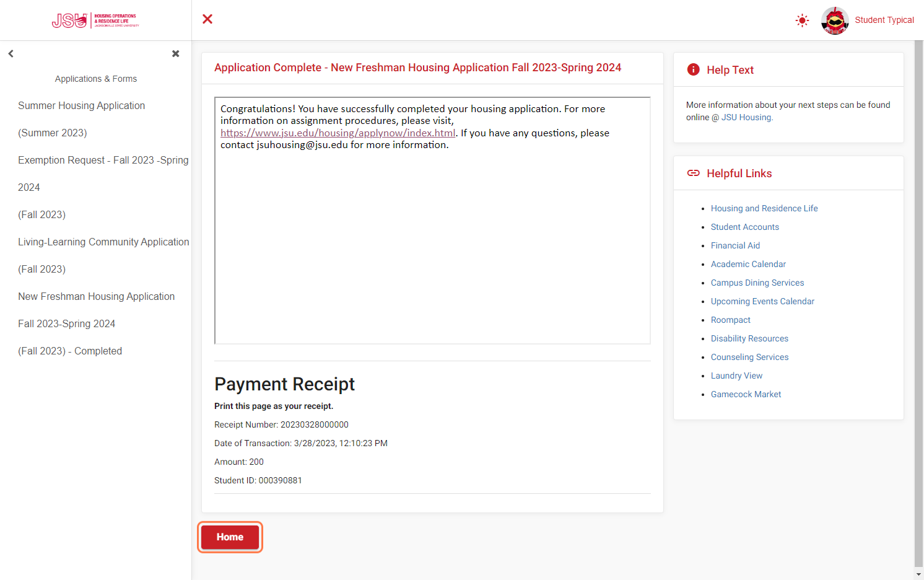
Task: Open the Roompact link
Action: 731,320
